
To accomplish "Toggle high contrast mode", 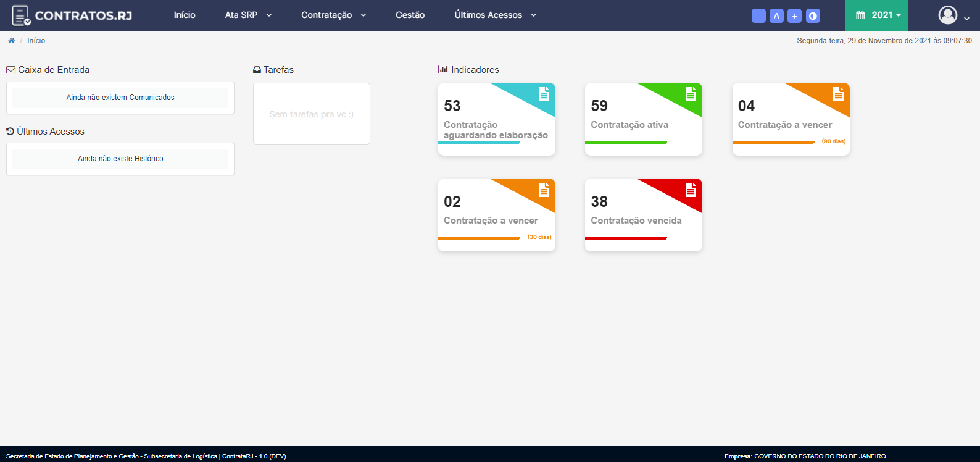I will (x=813, y=16).
